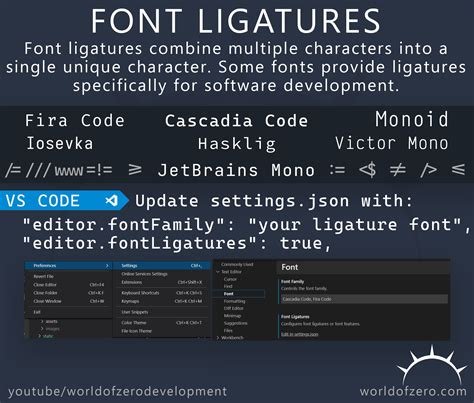Click the VS CODE badge label
Viewport: 474px width, 403px height.
pyautogui.click(x=43, y=201)
